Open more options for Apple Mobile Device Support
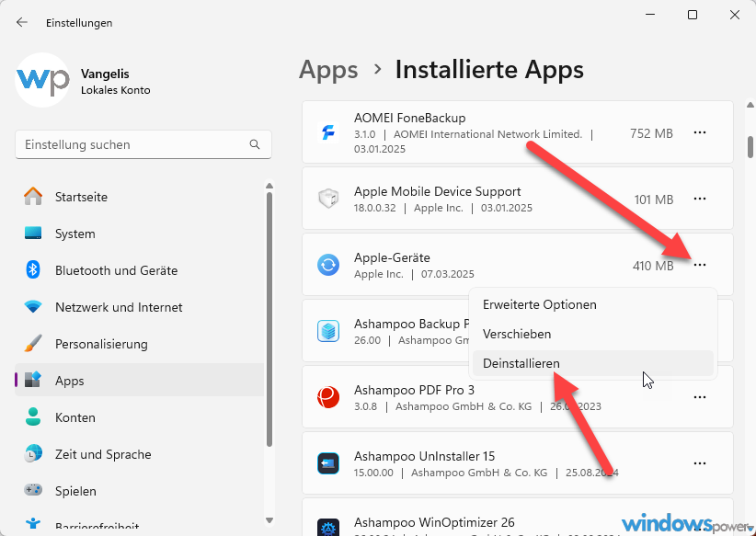The image size is (756, 536). coord(700,199)
